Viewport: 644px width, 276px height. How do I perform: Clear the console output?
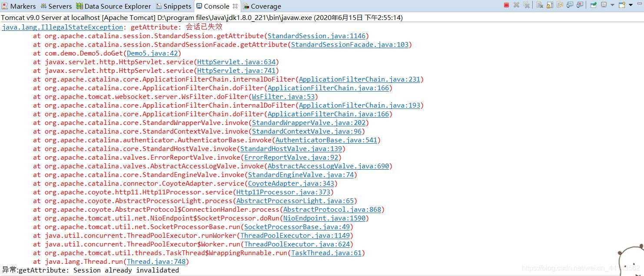click(539, 6)
